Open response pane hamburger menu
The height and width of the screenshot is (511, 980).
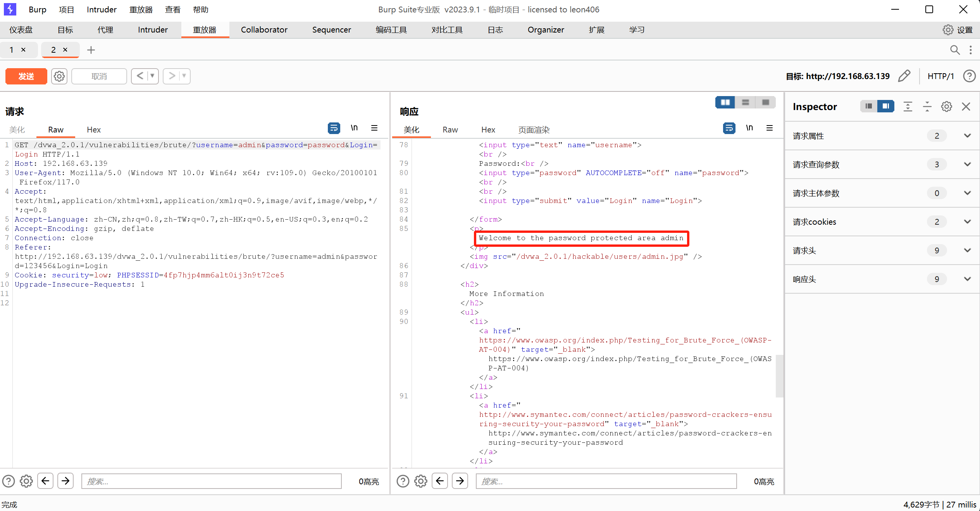pos(770,128)
